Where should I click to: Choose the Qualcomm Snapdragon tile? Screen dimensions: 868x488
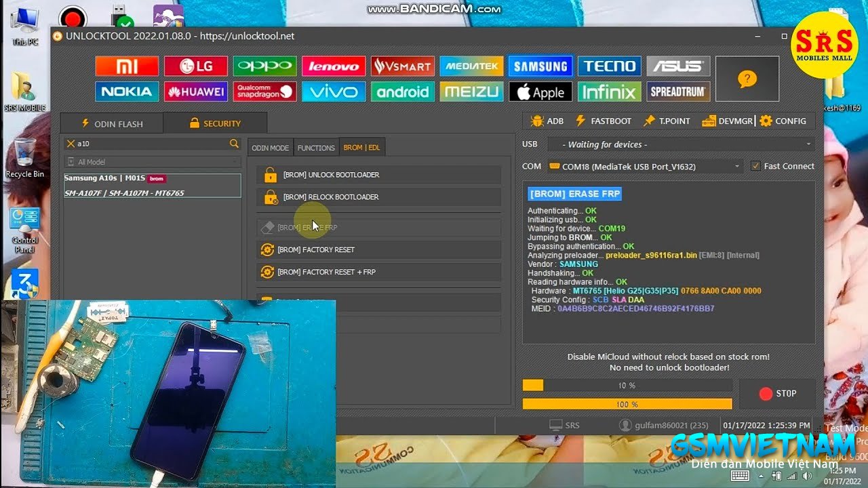tap(264, 91)
